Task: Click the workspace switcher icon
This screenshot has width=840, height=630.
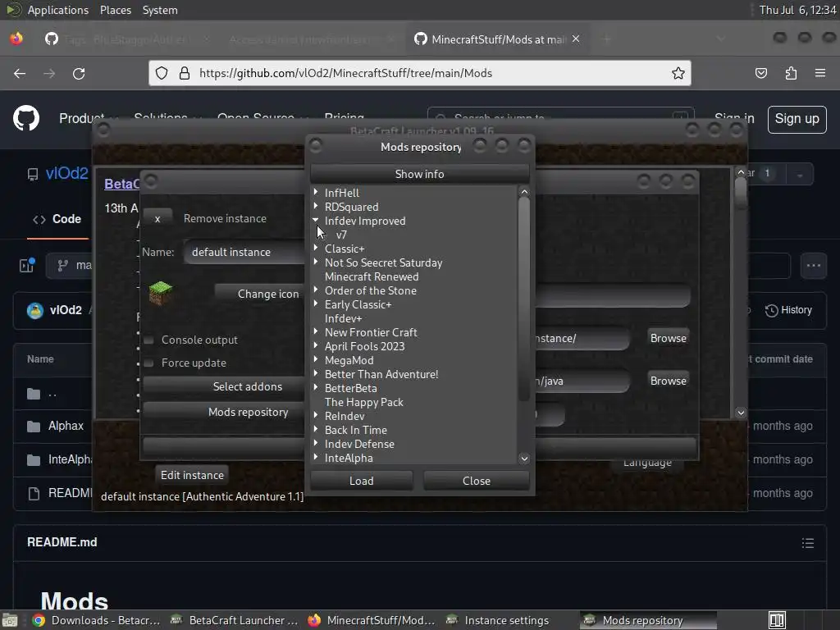Action: click(778, 620)
